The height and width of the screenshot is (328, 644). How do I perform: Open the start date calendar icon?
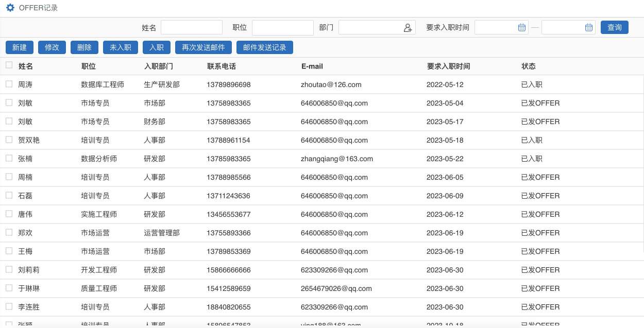tap(521, 28)
